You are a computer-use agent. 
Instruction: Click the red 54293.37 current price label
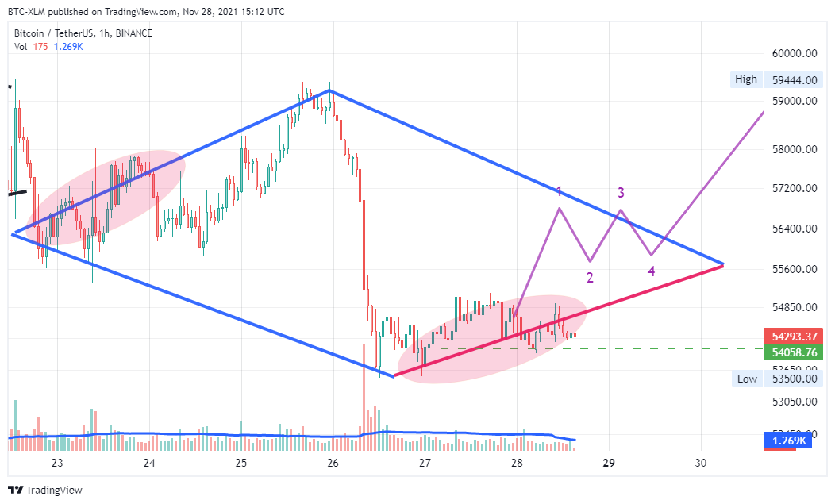[794, 337]
